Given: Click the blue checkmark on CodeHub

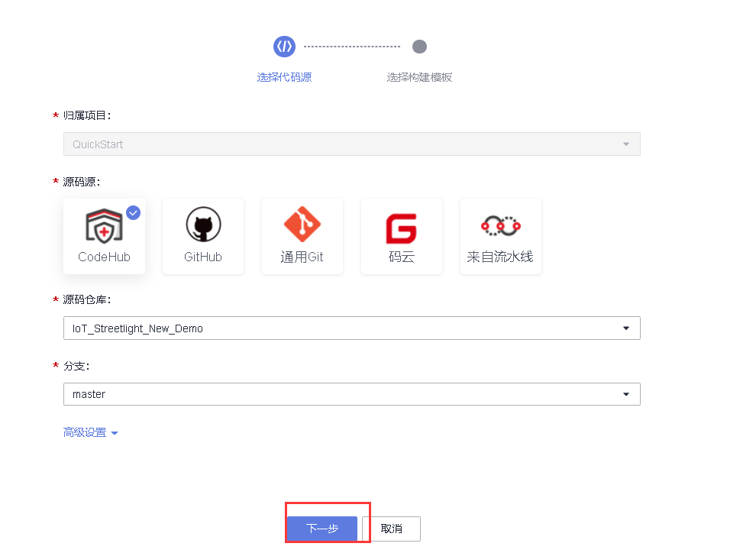Looking at the screenshot, I should 134,212.
